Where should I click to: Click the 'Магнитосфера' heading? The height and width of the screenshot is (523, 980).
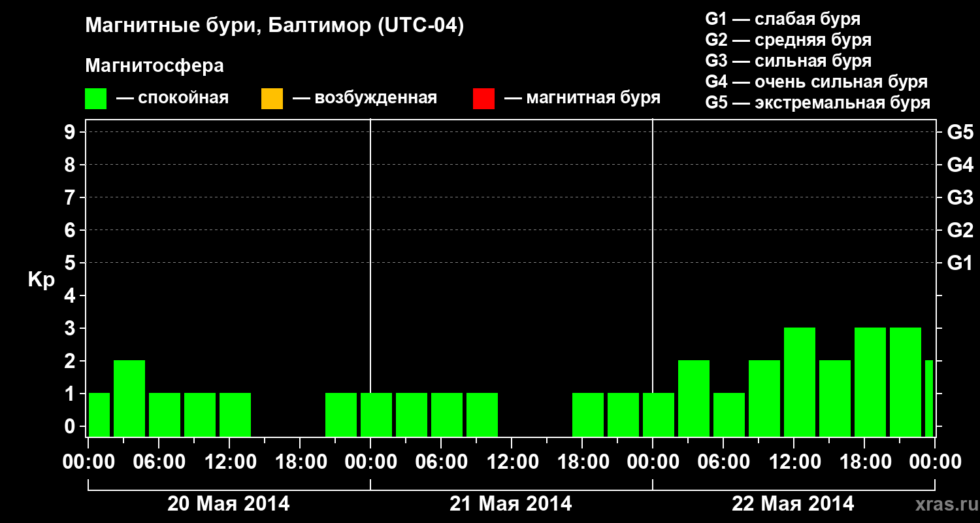click(154, 66)
